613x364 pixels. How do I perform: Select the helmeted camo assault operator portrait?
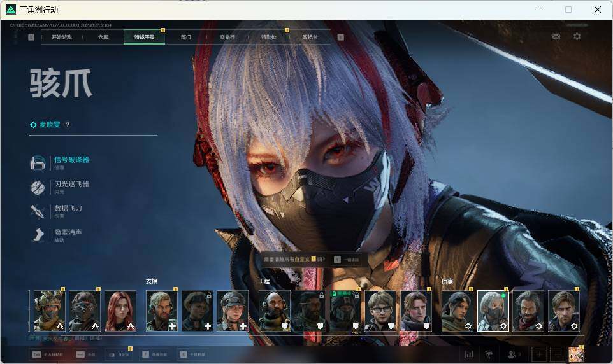click(x=49, y=311)
